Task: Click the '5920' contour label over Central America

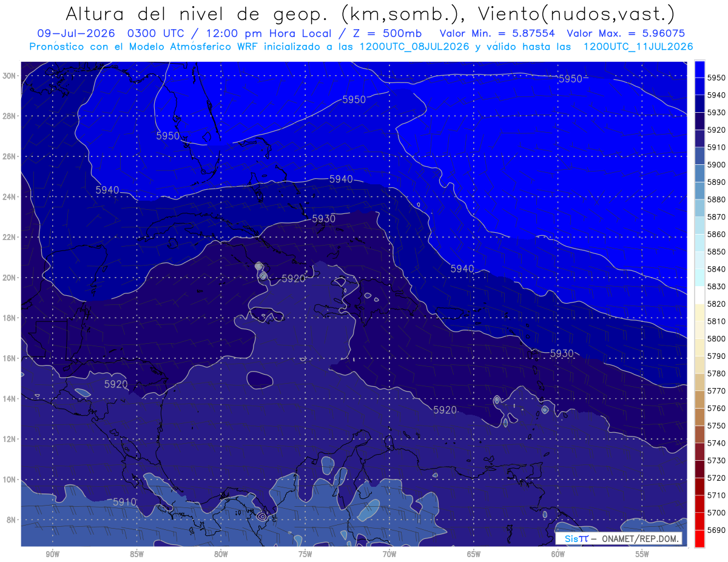Action: (116, 384)
